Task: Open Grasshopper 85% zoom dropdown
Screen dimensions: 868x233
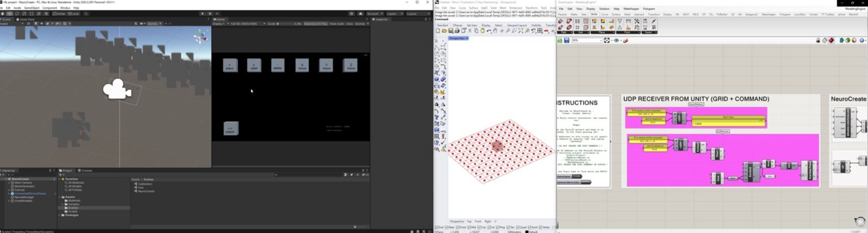Action: tap(586, 40)
